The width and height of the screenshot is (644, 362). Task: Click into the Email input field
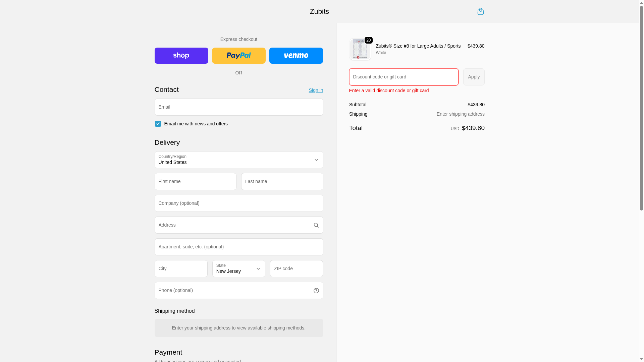point(238,107)
